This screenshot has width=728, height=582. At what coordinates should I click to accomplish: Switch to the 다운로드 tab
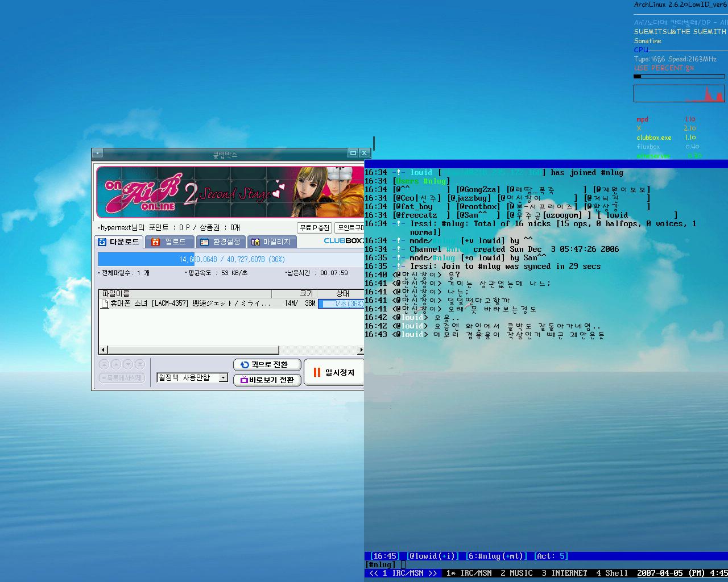coord(119,242)
